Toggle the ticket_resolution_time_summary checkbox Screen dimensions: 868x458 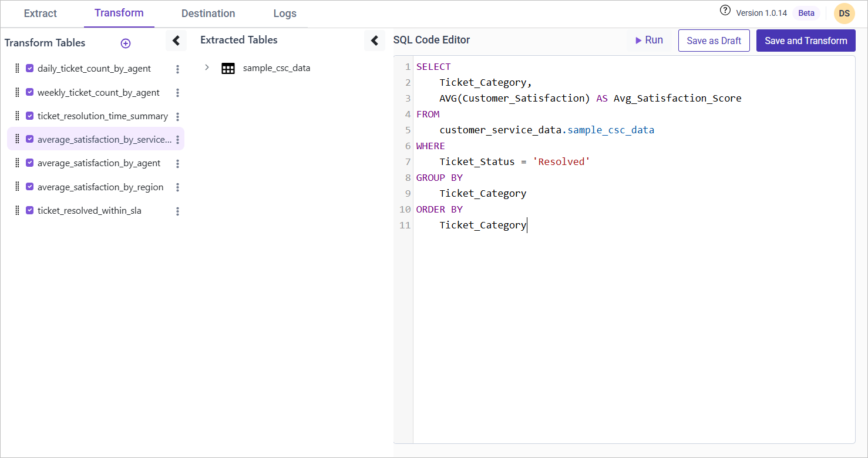[x=30, y=116]
